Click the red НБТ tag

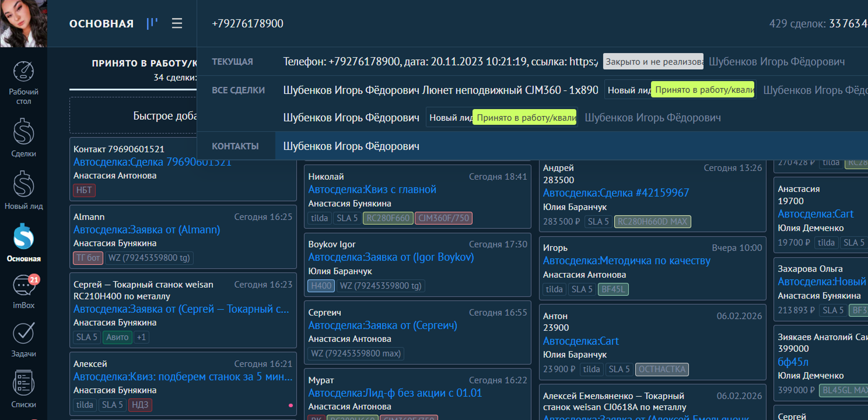84,190
